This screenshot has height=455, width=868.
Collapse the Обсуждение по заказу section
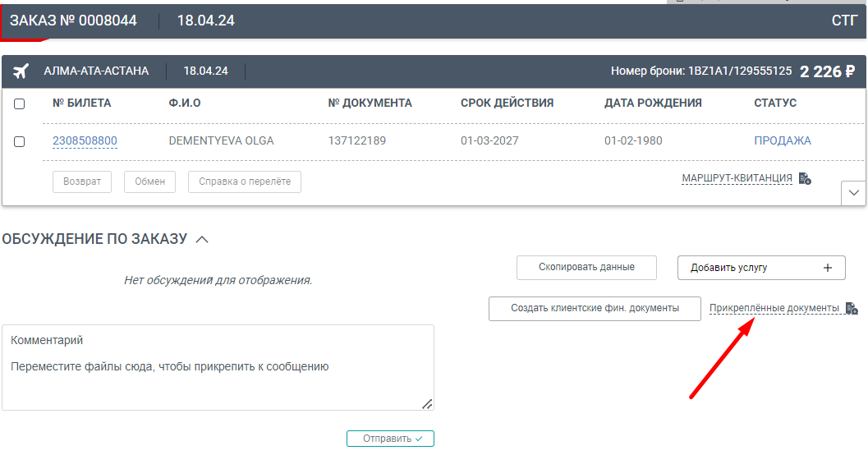pyautogui.click(x=202, y=239)
